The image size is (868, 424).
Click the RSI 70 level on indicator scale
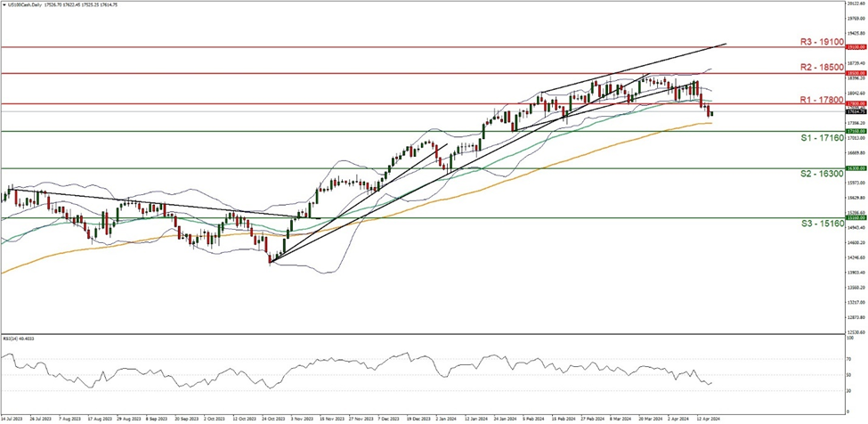click(850, 358)
